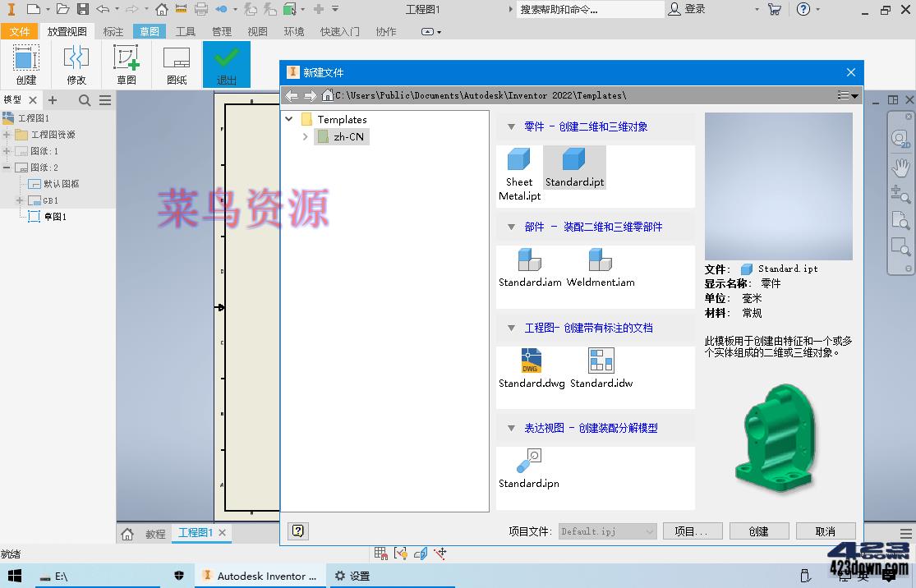The image size is (916, 588).
Task: Select the Pan hand tool on navigation bar
Action: pyautogui.click(x=901, y=168)
